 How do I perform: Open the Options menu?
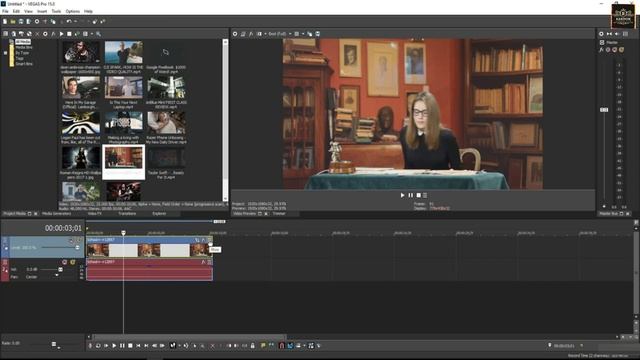(73, 11)
